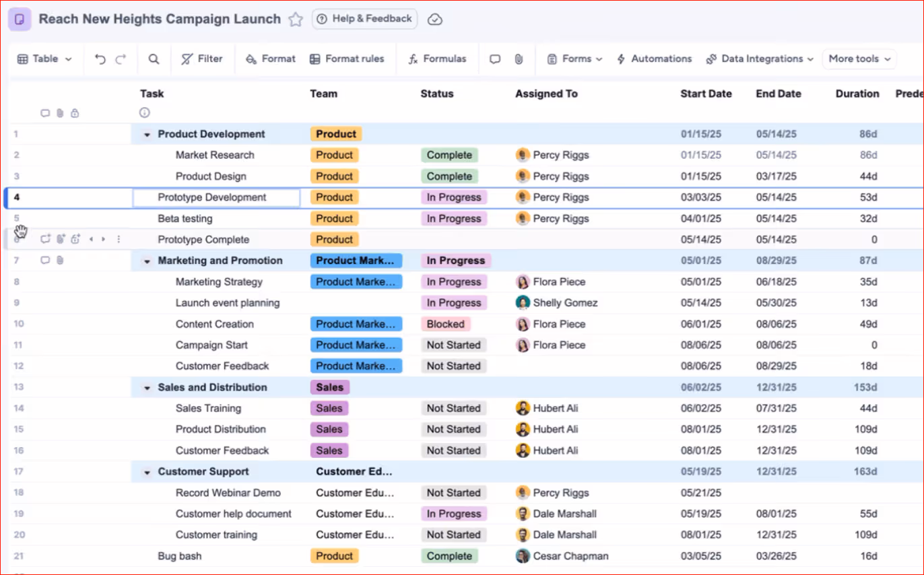This screenshot has width=924, height=575.
Task: Click the Blocked status on Content Creation
Action: [446, 324]
